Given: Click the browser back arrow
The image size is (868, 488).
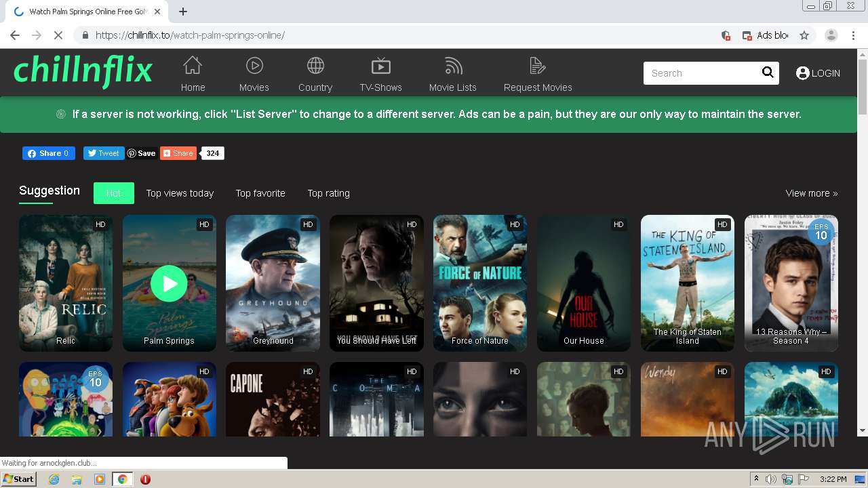Looking at the screenshot, I should [x=15, y=35].
